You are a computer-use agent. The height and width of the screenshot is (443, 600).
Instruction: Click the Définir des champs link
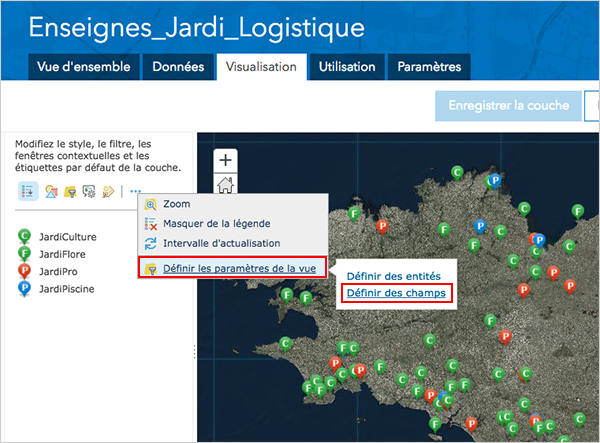pos(396,293)
